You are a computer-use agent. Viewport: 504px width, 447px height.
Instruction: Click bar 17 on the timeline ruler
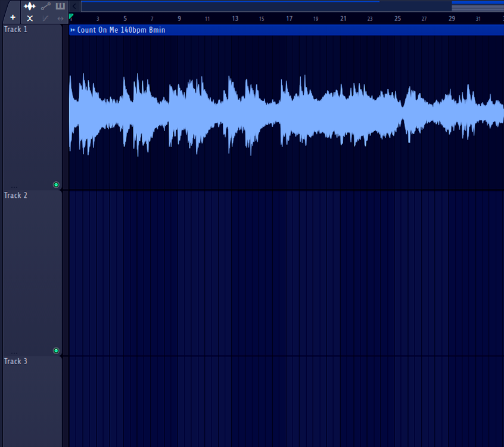coord(289,18)
